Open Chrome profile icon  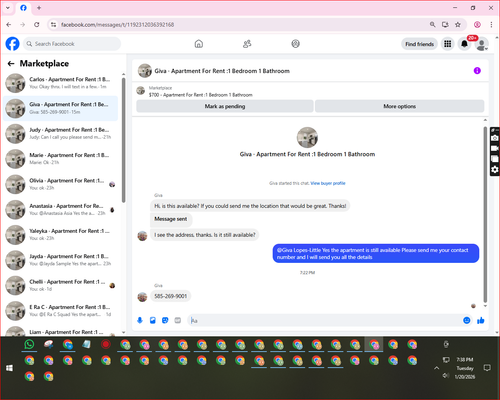point(477,24)
